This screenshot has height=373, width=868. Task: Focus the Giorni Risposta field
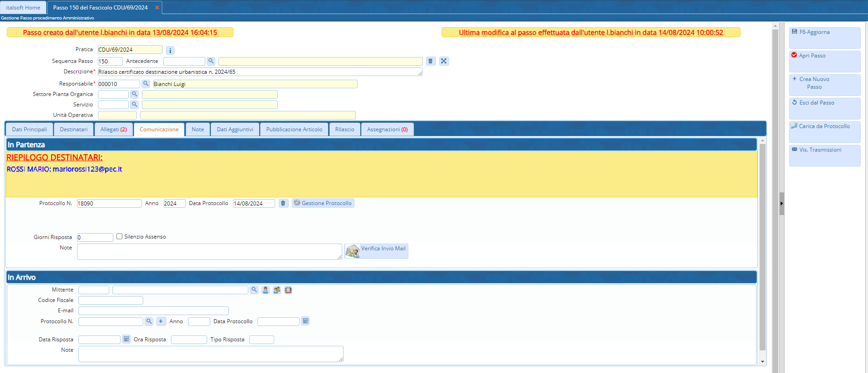[95, 237]
